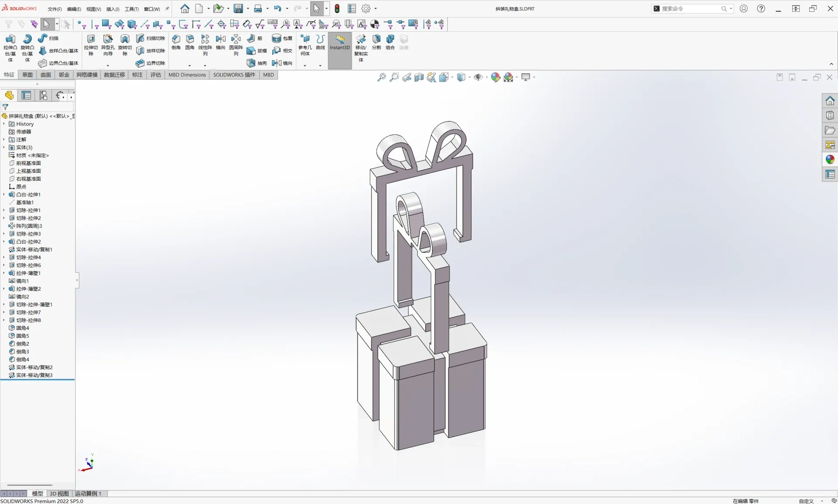Click the 放样切除 lofted cut tool
838x504 pixels.
[151, 51]
